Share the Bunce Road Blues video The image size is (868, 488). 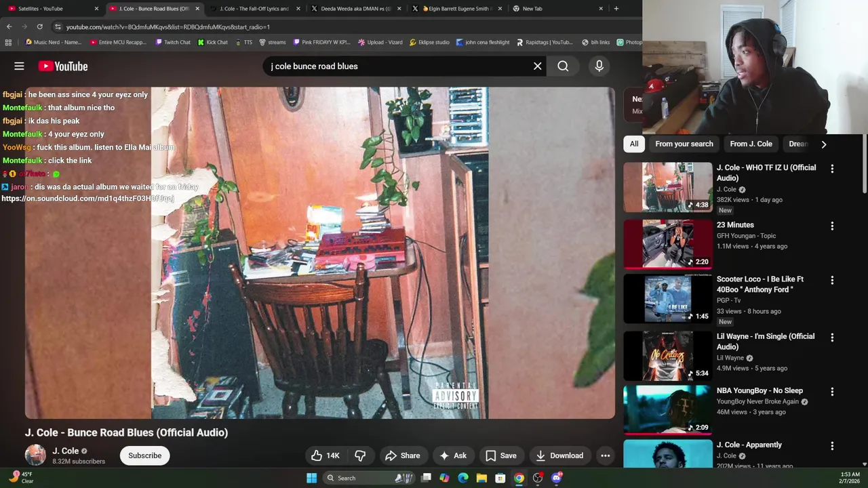pyautogui.click(x=403, y=455)
